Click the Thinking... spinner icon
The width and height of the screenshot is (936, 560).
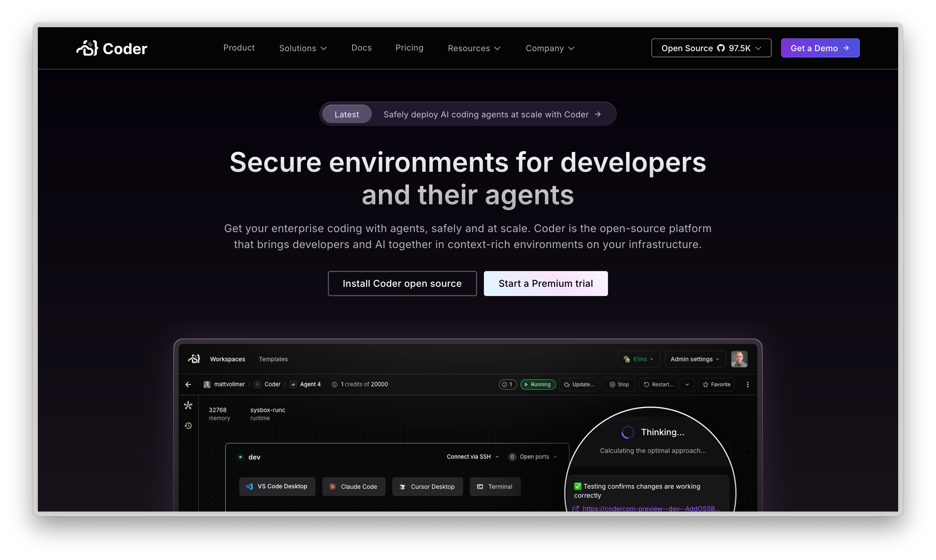627,433
